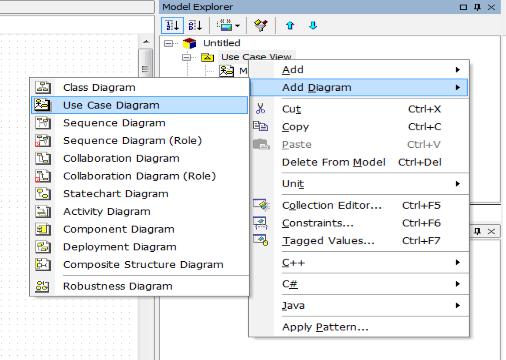The height and width of the screenshot is (360, 506).
Task: Collapse the Untitled project tree node
Action: tap(169, 43)
